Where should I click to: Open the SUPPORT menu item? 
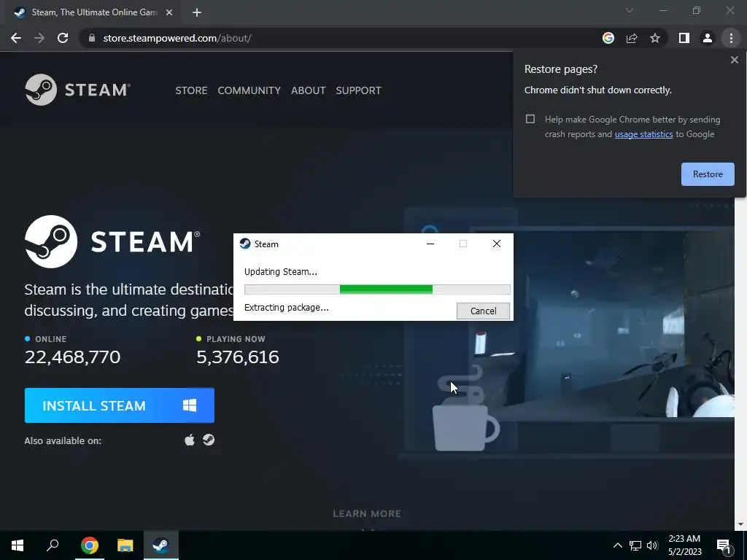coord(358,90)
